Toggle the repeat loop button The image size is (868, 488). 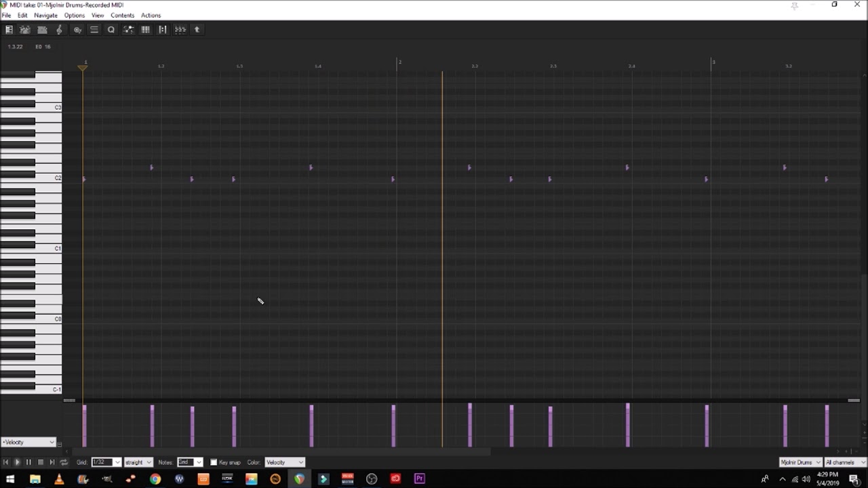pyautogui.click(x=64, y=462)
